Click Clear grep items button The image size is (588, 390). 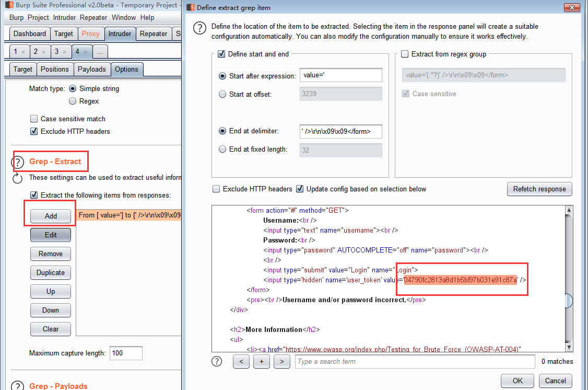(x=51, y=329)
